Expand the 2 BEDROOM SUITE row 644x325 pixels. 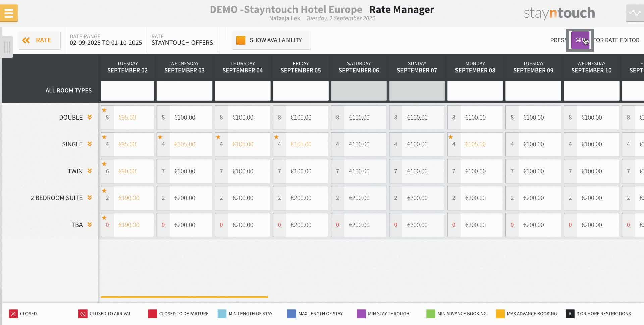(90, 198)
